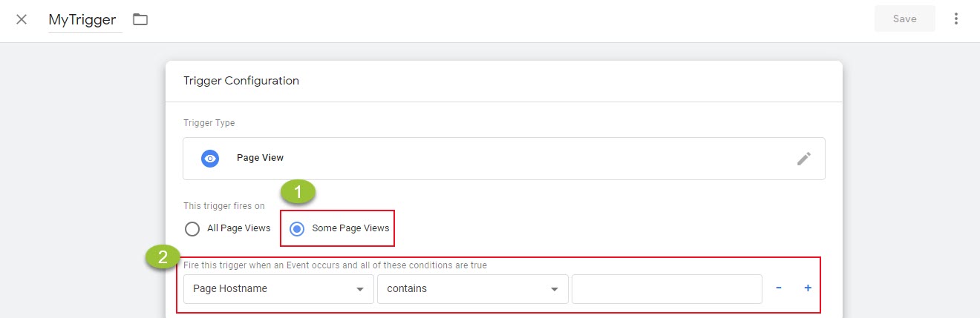Viewport: 980px width, 318px height.
Task: Click the blue Page View eye icon
Action: pos(210,158)
